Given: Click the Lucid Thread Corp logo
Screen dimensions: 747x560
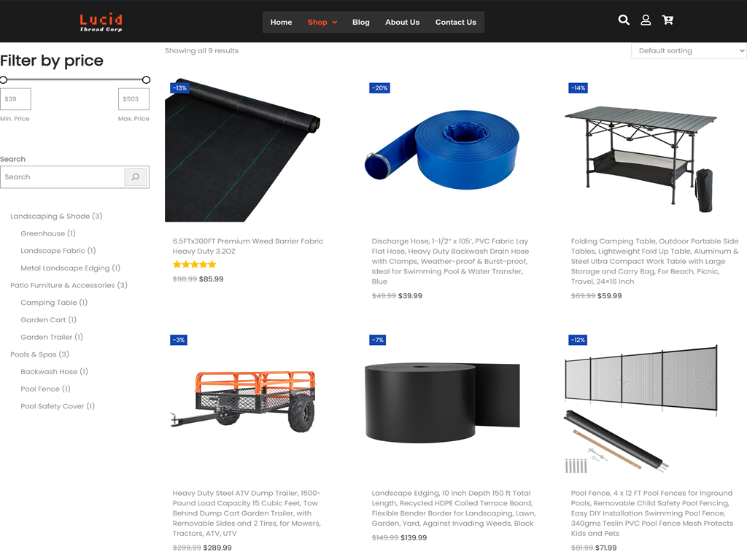Looking at the screenshot, I should pos(101,22).
